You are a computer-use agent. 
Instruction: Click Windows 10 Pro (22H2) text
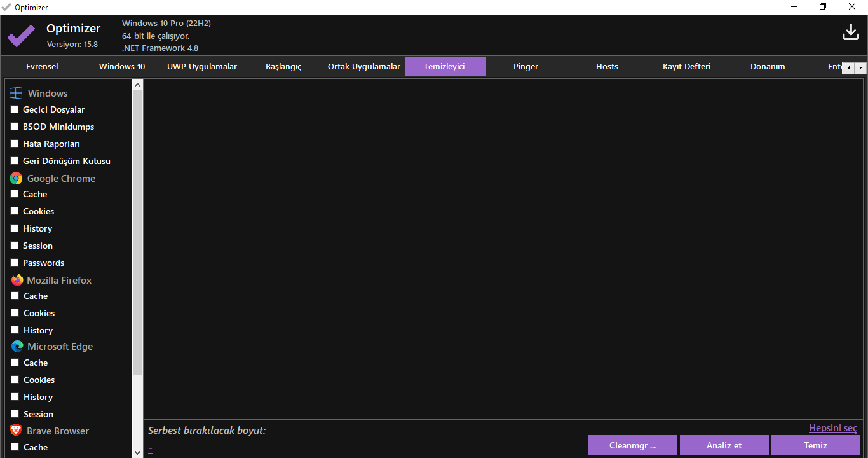[x=166, y=24]
